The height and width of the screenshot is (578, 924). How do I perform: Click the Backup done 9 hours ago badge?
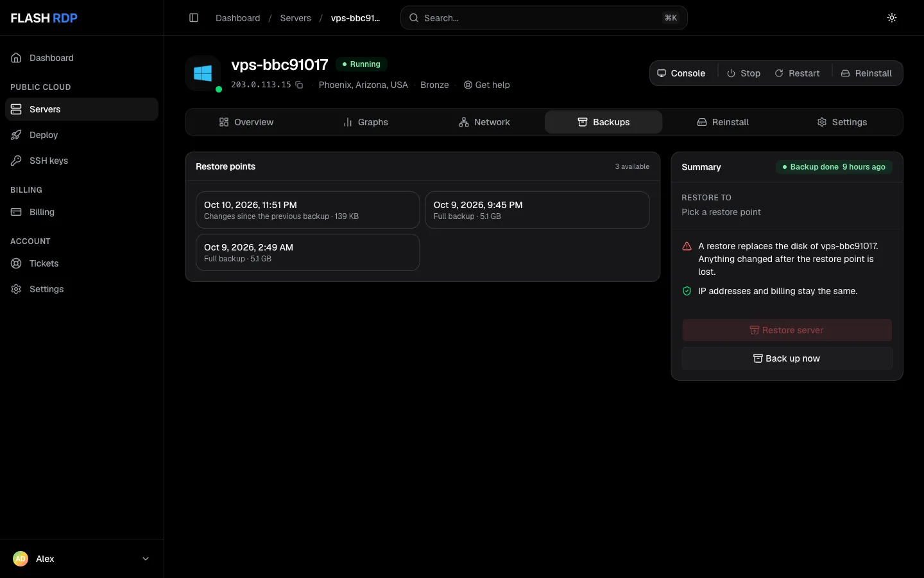834,167
